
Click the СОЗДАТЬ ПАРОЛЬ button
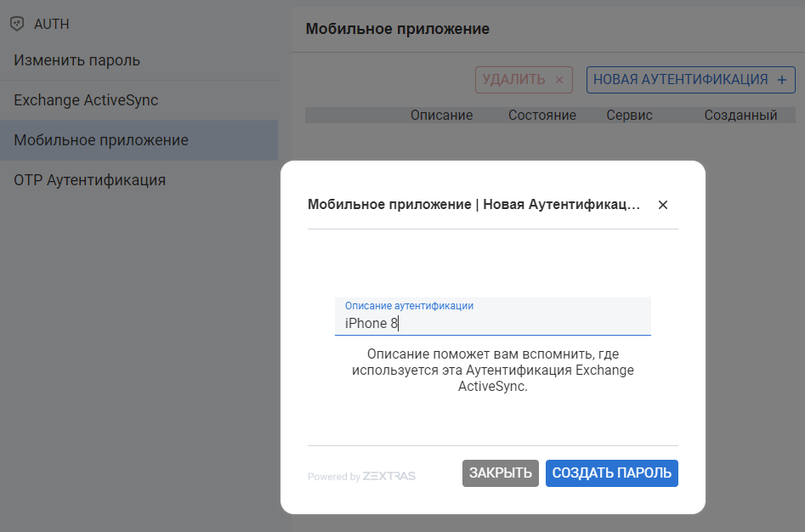pyautogui.click(x=611, y=473)
